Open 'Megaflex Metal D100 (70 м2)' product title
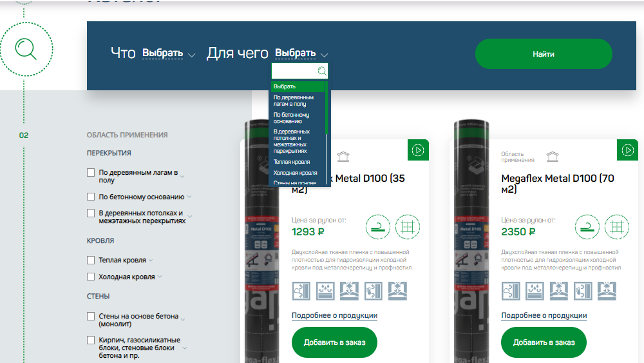This screenshot has width=644, height=363. [557, 184]
